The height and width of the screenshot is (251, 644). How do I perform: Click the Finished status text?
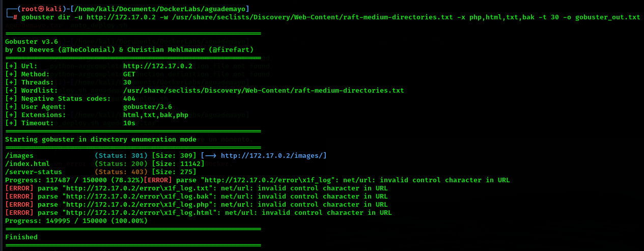coord(21,237)
